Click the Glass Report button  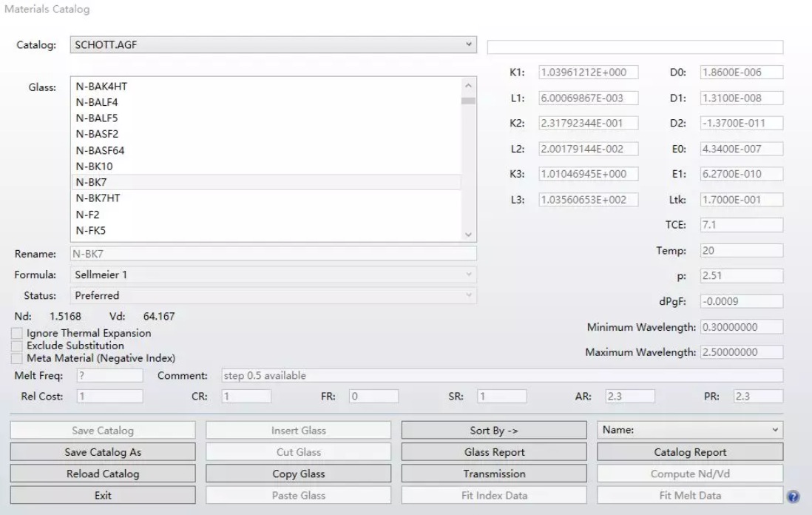click(x=494, y=452)
